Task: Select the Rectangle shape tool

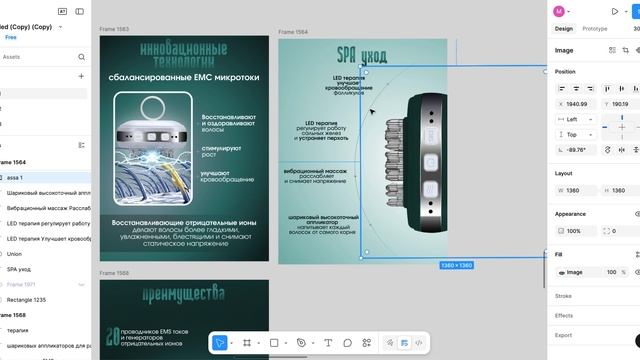Action: (274, 343)
